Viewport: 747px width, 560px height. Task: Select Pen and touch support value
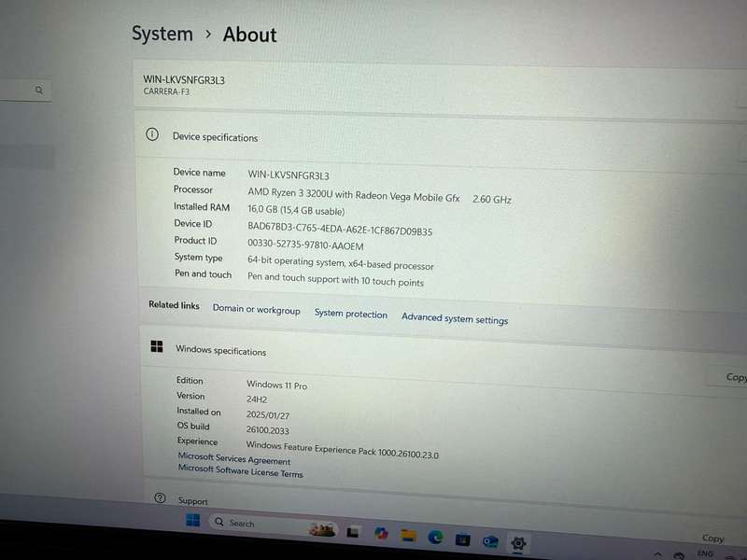[x=335, y=279]
